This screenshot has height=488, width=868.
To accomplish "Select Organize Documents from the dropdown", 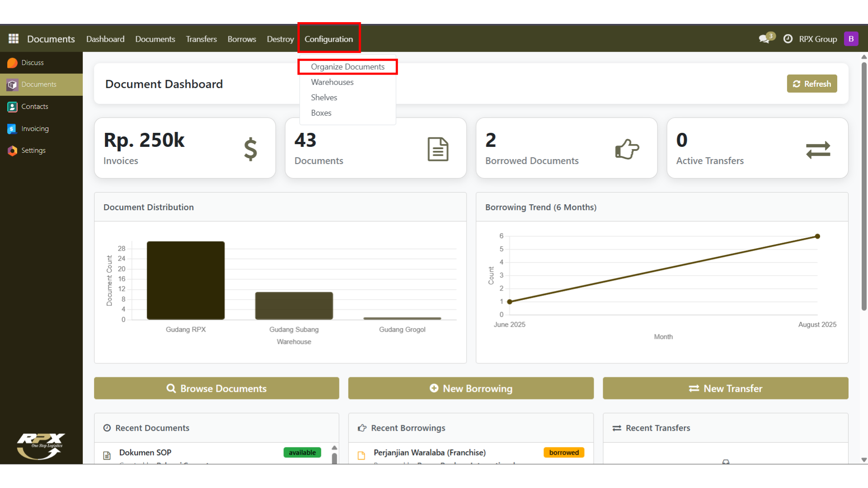I will (347, 67).
